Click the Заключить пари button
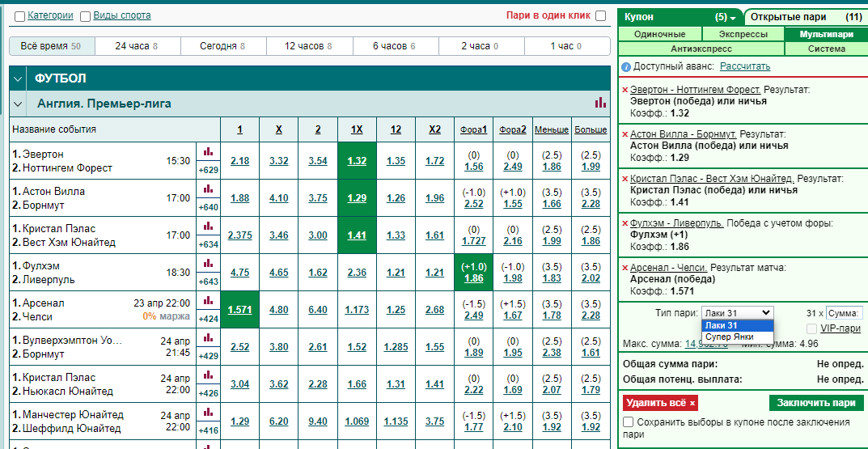 click(816, 403)
